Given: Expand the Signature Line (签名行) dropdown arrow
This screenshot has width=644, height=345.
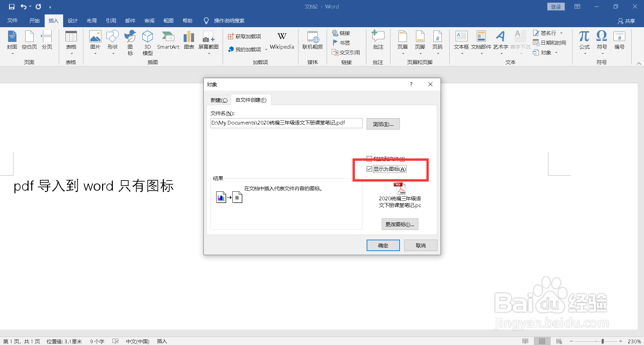Looking at the screenshot, I should pos(561,33).
